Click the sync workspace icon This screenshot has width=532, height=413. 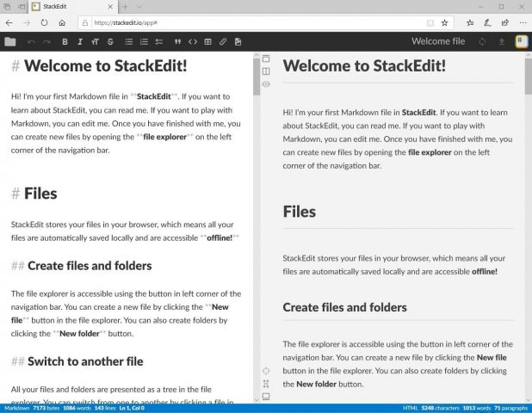click(x=482, y=41)
